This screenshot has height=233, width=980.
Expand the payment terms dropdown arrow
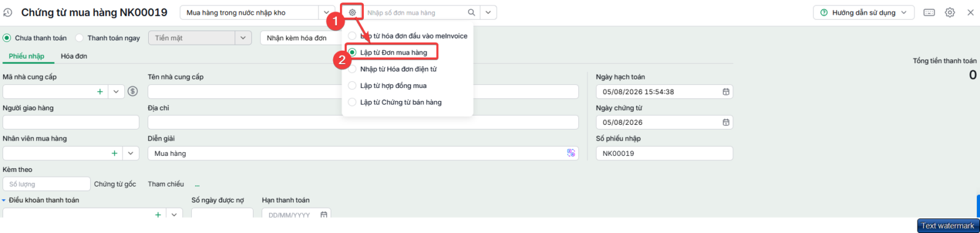pos(175,215)
